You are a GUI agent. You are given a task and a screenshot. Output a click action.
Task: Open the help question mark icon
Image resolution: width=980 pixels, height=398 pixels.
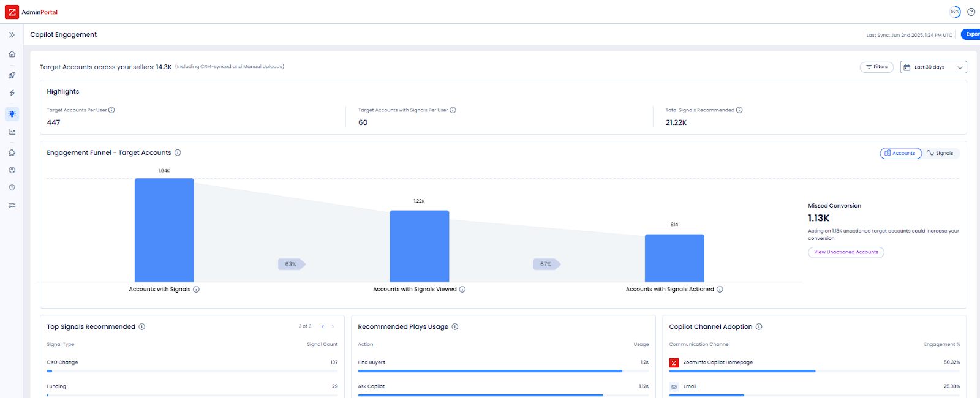971,12
